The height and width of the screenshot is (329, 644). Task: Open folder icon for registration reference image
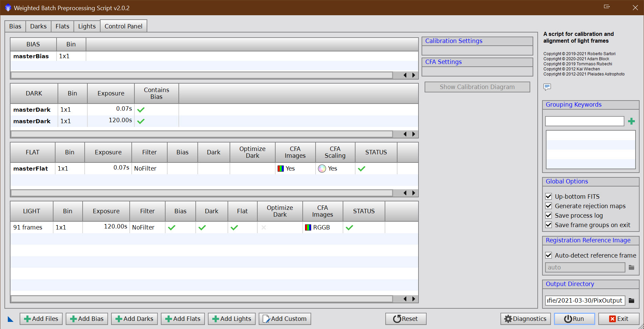631,267
